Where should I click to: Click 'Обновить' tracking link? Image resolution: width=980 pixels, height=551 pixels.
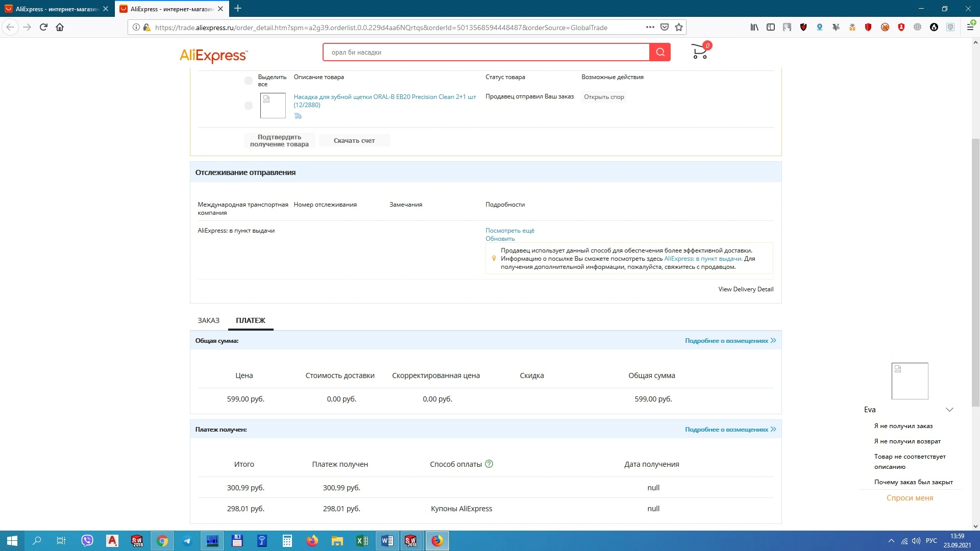click(x=500, y=239)
